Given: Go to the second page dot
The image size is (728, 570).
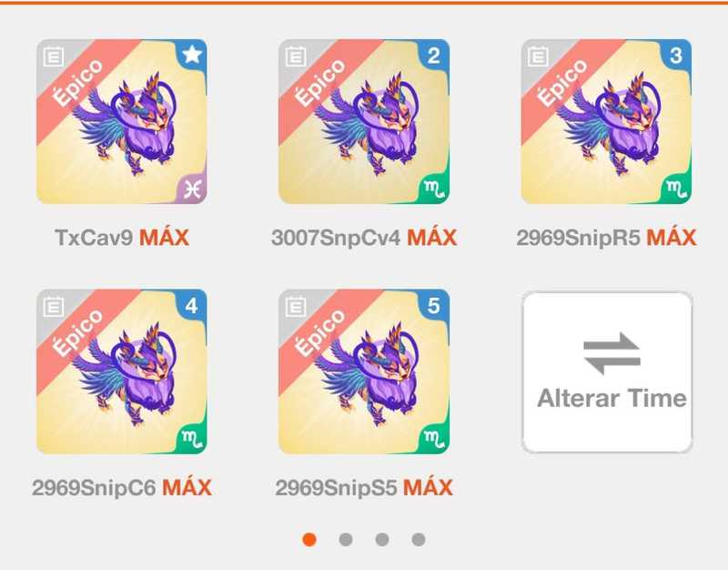Looking at the screenshot, I should [x=346, y=539].
